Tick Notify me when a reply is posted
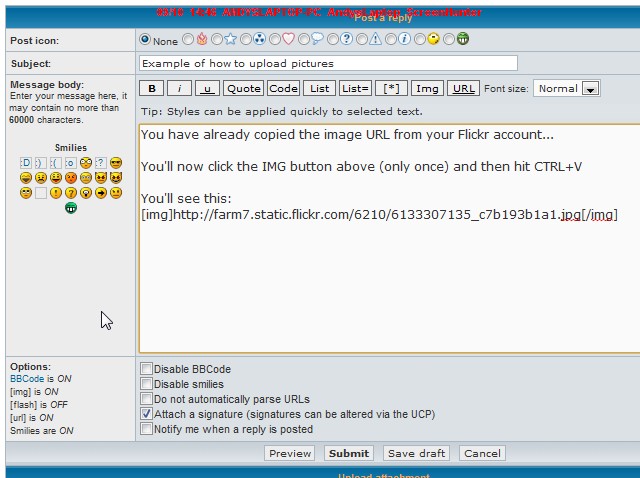Screen dimensions: 640x478 147,429
